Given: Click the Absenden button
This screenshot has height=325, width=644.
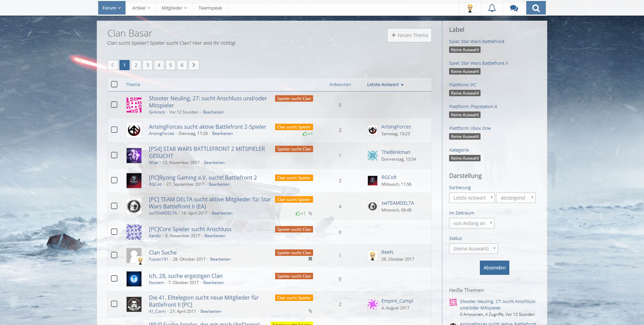Looking at the screenshot, I should 494,268.
